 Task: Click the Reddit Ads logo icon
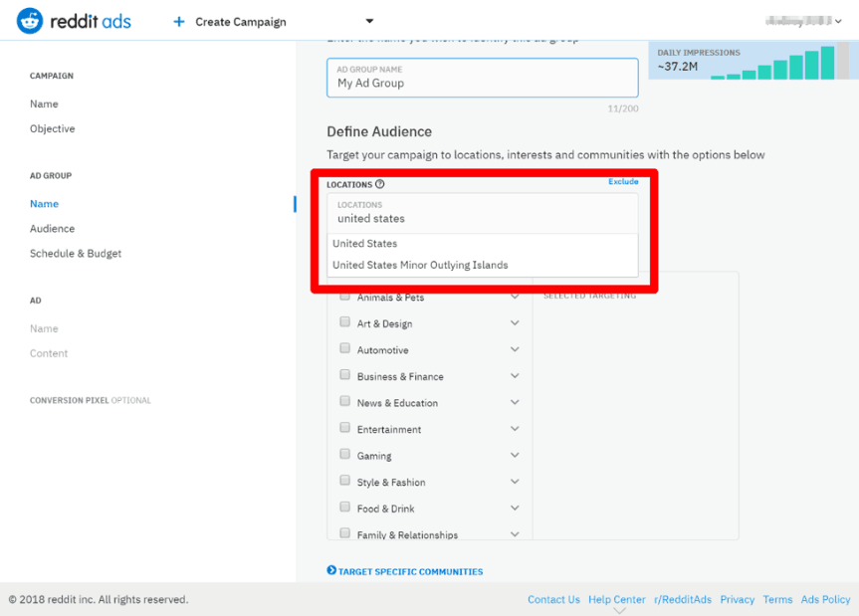(30, 21)
